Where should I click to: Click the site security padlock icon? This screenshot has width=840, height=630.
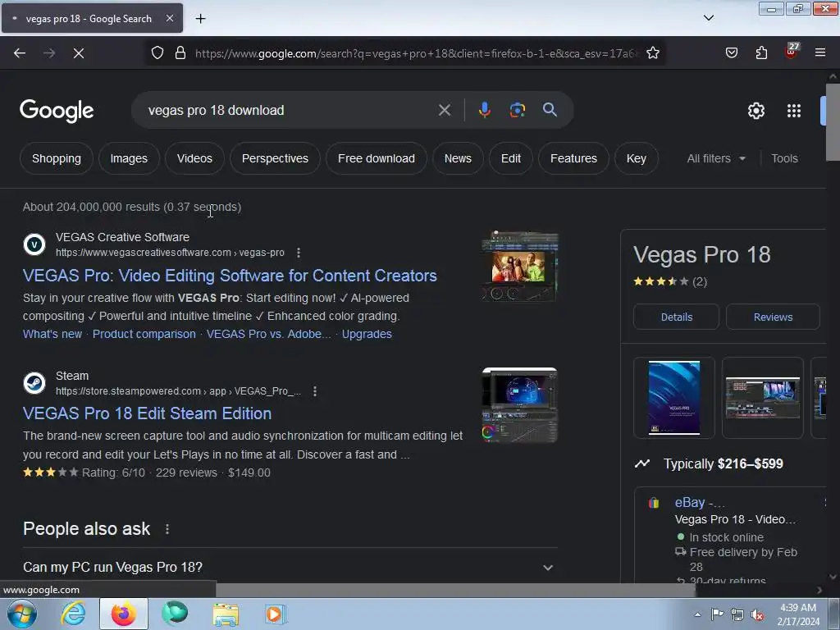click(x=180, y=53)
